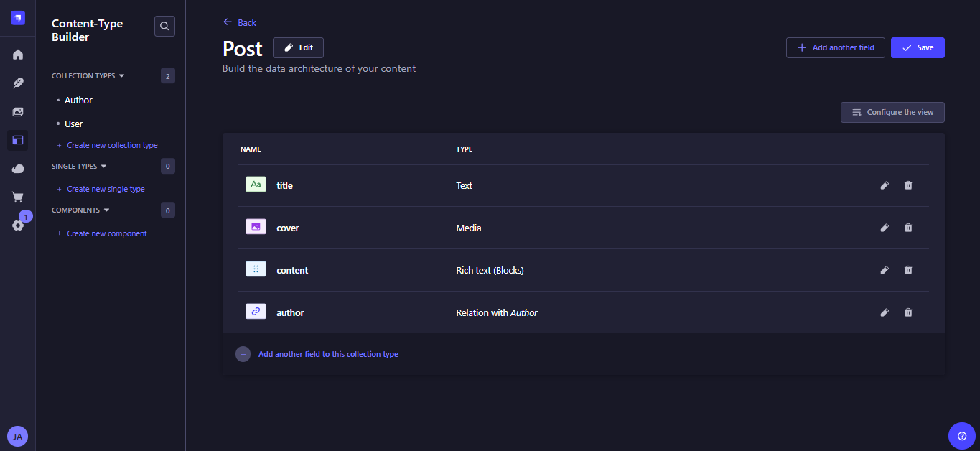Delete the cover field with trash icon

tap(908, 228)
